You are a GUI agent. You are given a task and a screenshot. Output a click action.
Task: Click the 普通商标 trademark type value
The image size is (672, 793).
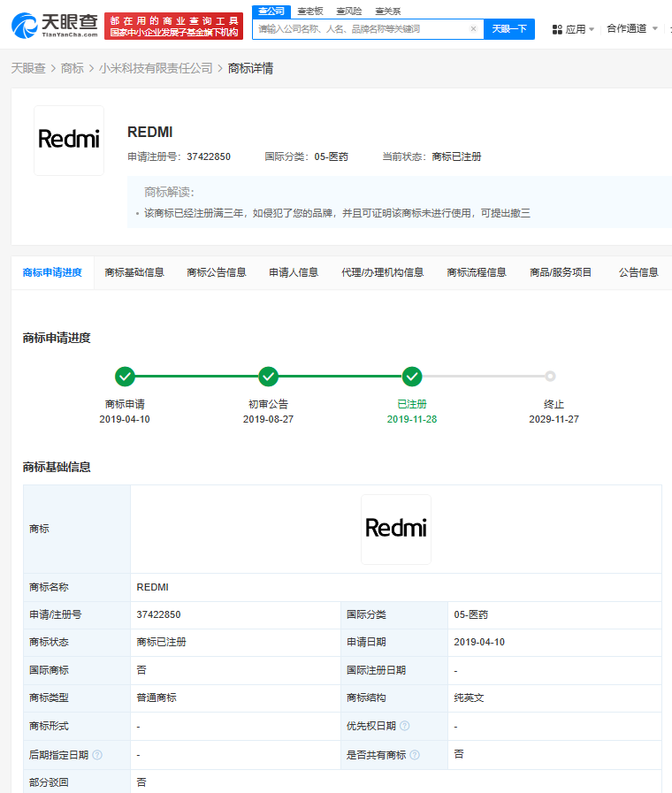click(157, 698)
